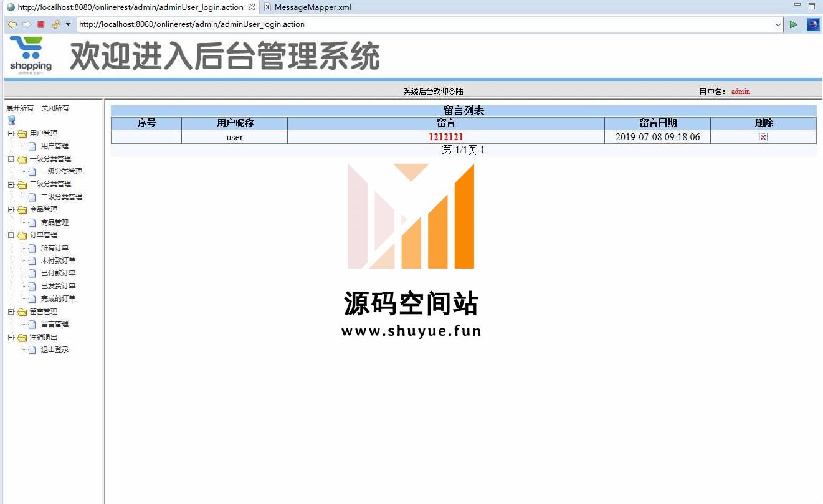Click the 序号 column header

tap(146, 123)
